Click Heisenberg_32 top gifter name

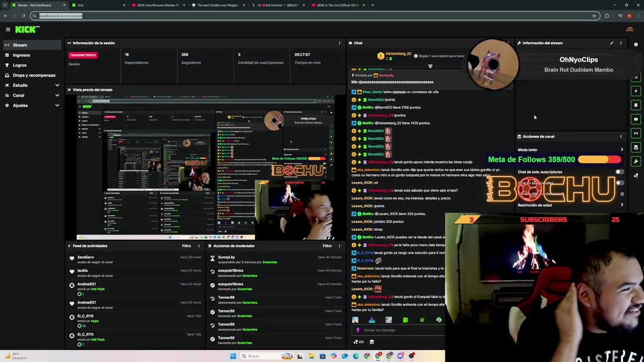pyautogui.click(x=398, y=54)
